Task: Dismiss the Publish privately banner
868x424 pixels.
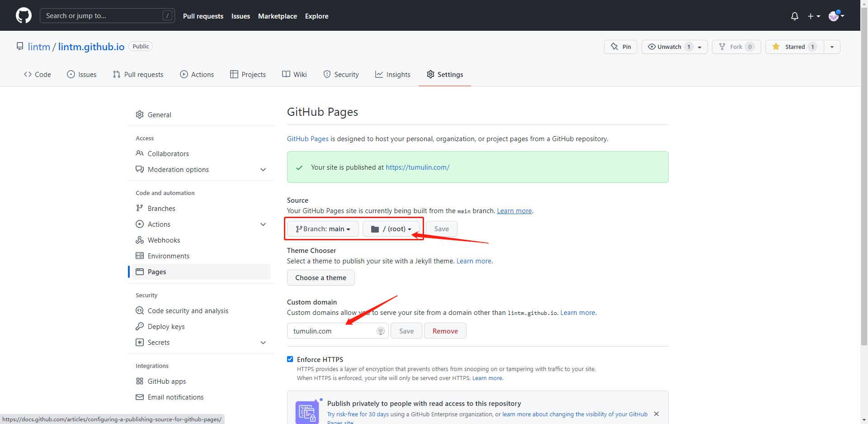Action: click(x=656, y=414)
